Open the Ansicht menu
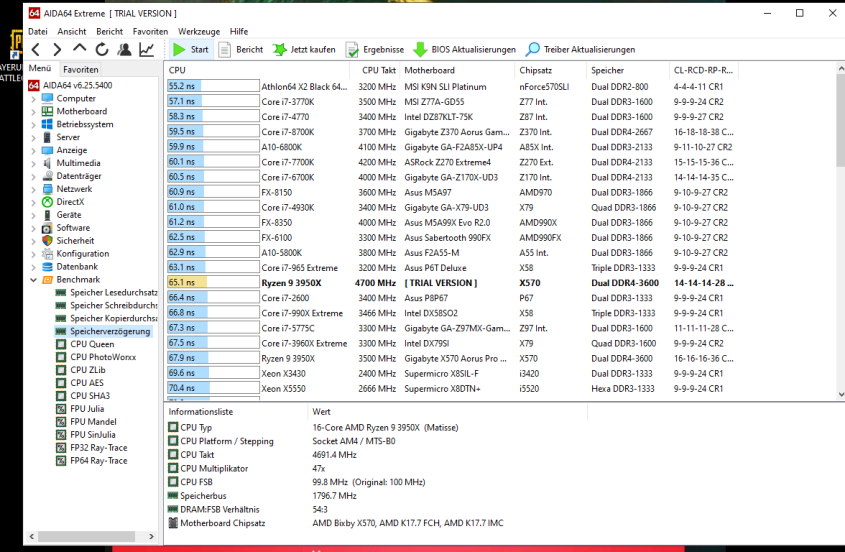Viewport: 845px width, 552px height. (x=72, y=31)
